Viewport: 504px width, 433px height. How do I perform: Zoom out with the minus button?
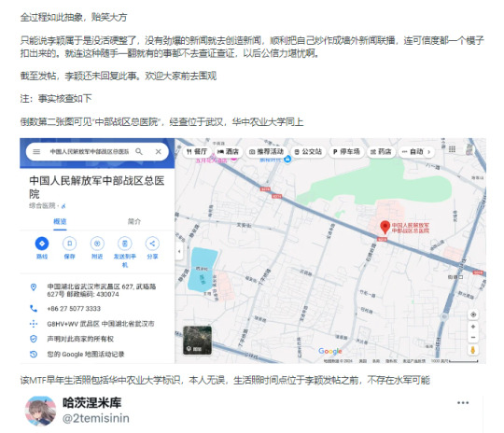(473, 338)
